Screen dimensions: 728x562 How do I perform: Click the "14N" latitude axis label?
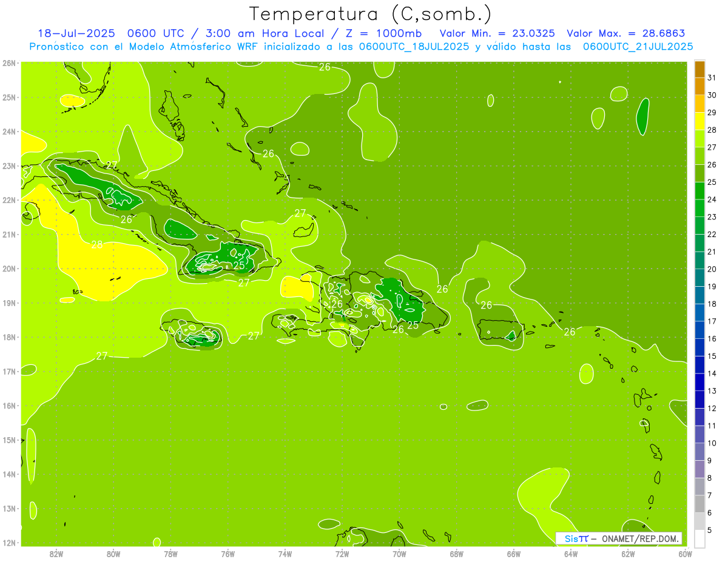click(8, 475)
